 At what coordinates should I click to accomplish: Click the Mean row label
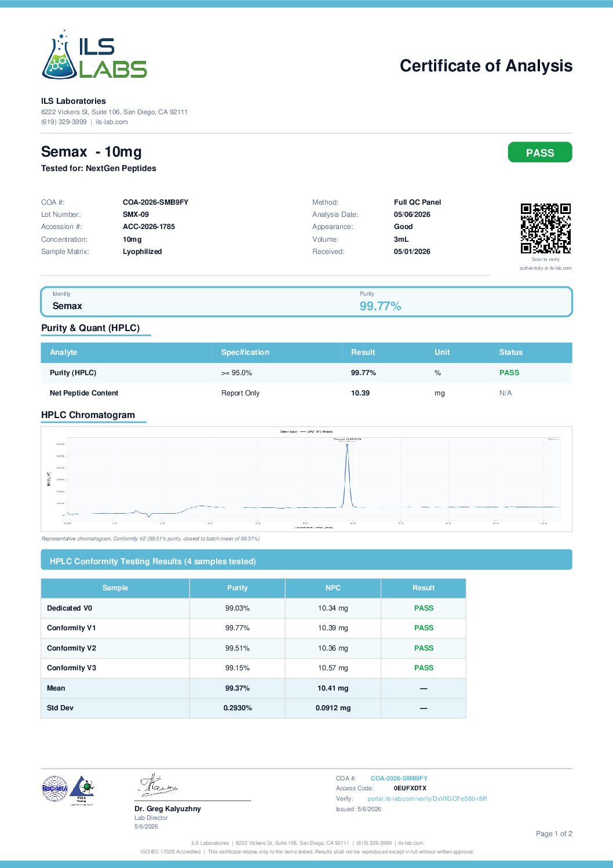point(56,688)
